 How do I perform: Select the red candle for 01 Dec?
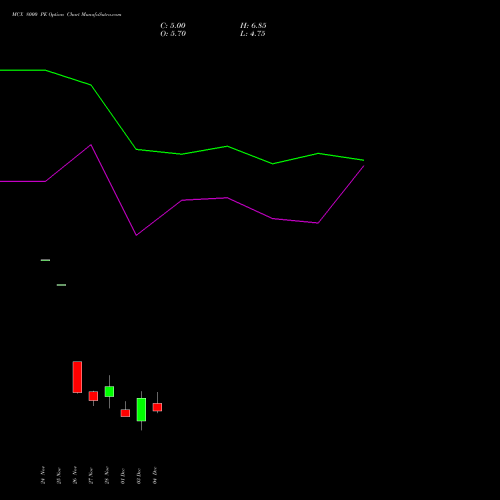[125, 413]
